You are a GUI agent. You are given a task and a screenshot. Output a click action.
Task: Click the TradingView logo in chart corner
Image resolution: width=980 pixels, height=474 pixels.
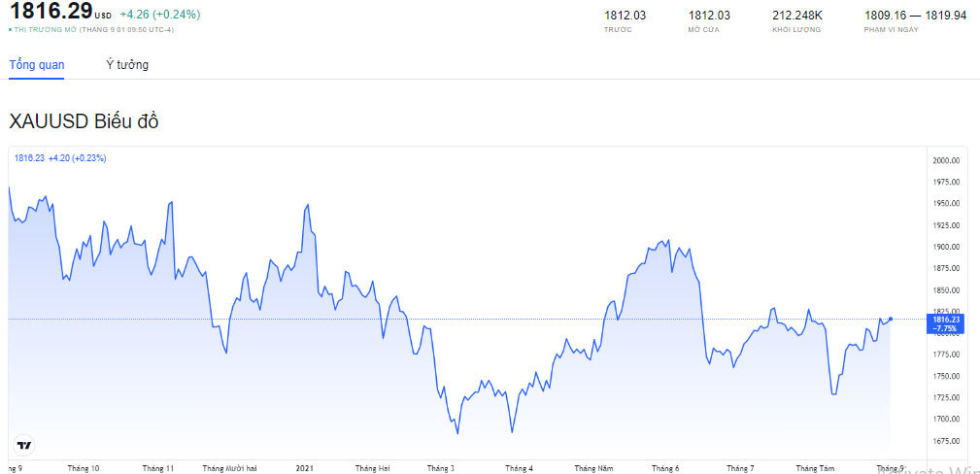(x=24, y=445)
